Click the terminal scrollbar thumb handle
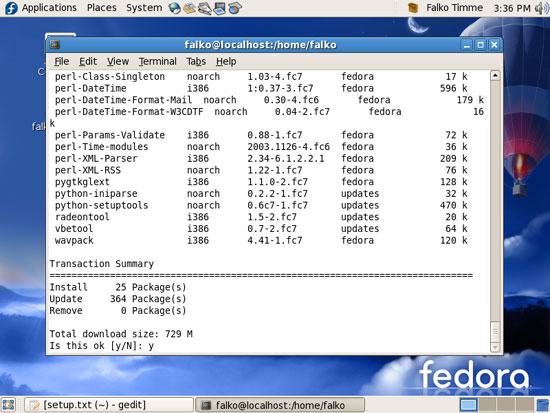Image resolution: width=550 pixels, height=413 pixels. coord(495,332)
